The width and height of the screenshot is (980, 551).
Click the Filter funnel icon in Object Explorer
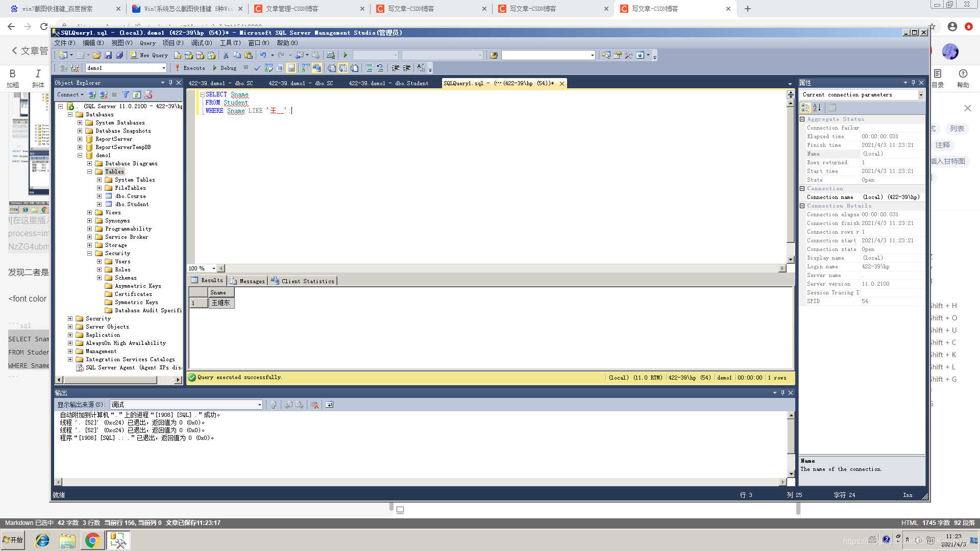pos(126,95)
